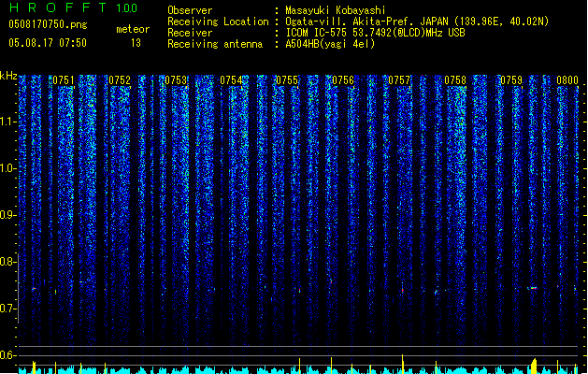588x374 pixels.
Task: Click the Receiving Location value text
Action: (417, 22)
